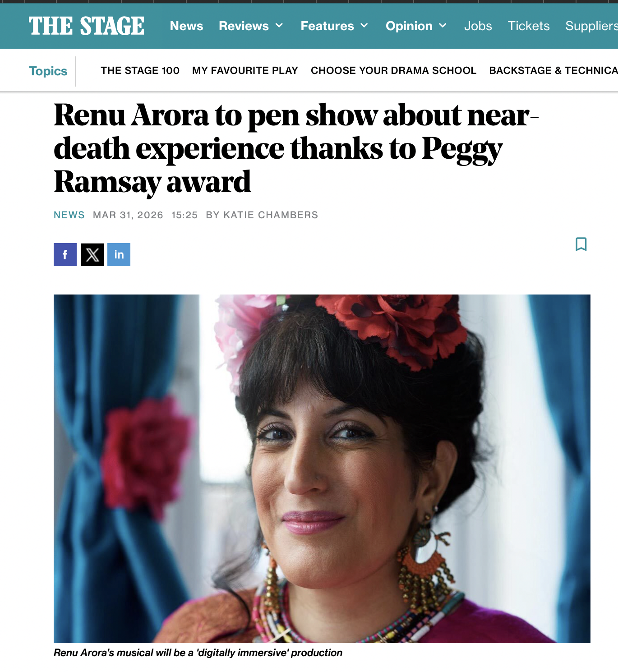Share article on Facebook
The width and height of the screenshot is (618, 672).
pyautogui.click(x=65, y=254)
